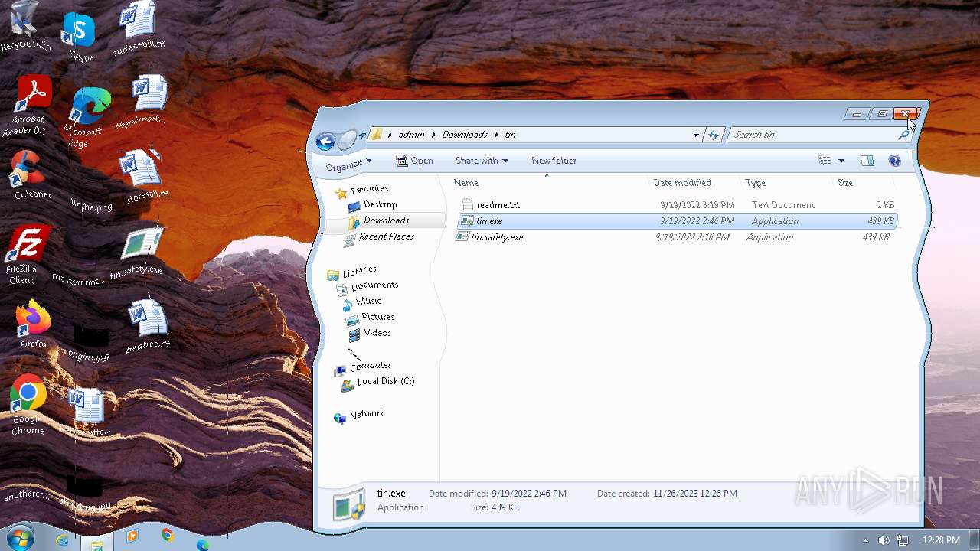980x551 pixels.
Task: Select the Google Chrome desktop shortcut
Action: (28, 406)
